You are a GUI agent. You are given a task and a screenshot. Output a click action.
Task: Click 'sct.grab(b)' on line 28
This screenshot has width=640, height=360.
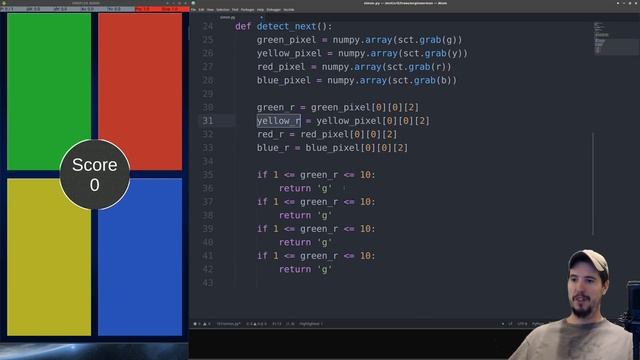(x=421, y=80)
